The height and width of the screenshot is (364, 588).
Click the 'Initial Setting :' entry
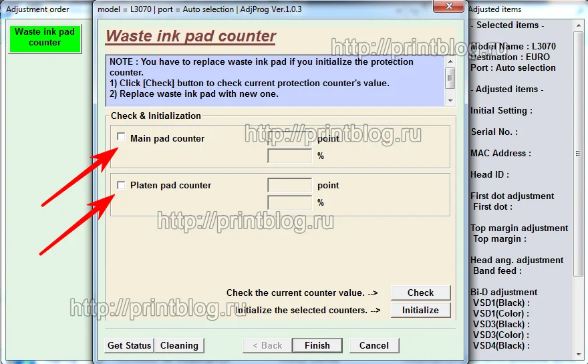coord(501,111)
